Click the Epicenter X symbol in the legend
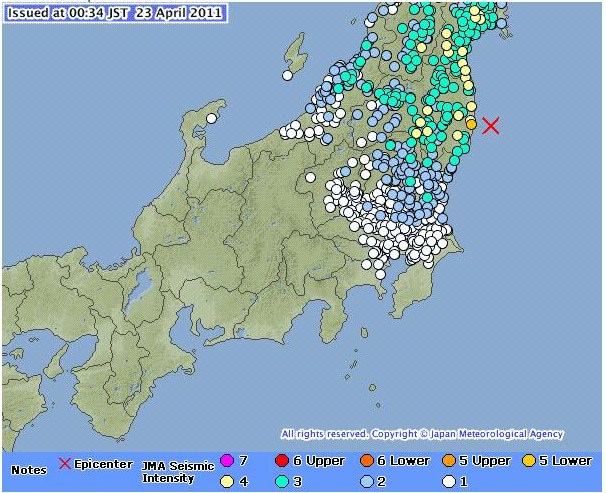 tap(65, 465)
